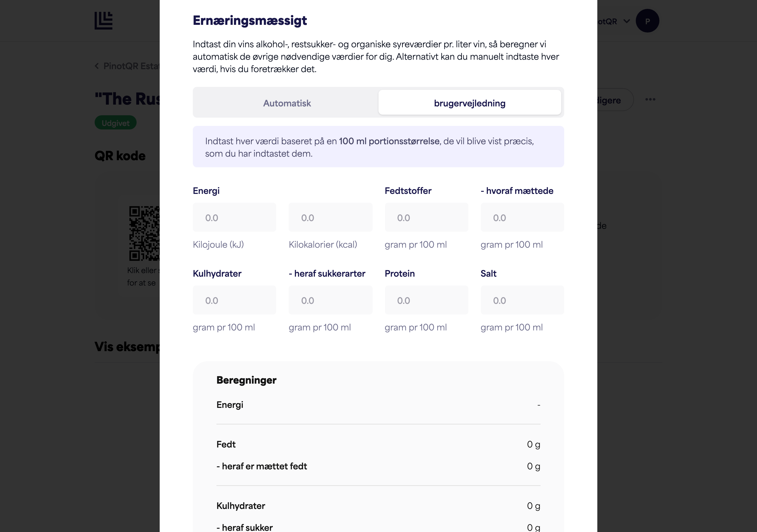Go back via PinotQR Estate chevron
The width and height of the screenshot is (757, 532).
[x=97, y=66]
